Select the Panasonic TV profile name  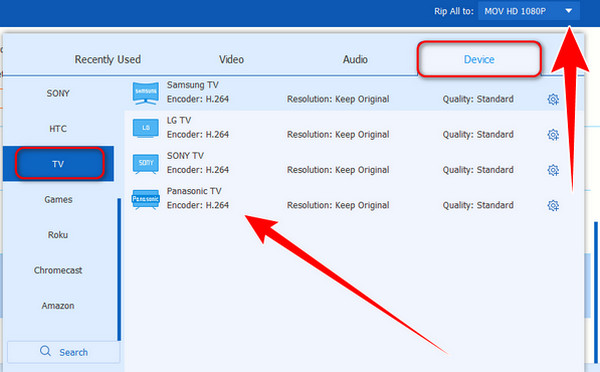click(x=194, y=191)
